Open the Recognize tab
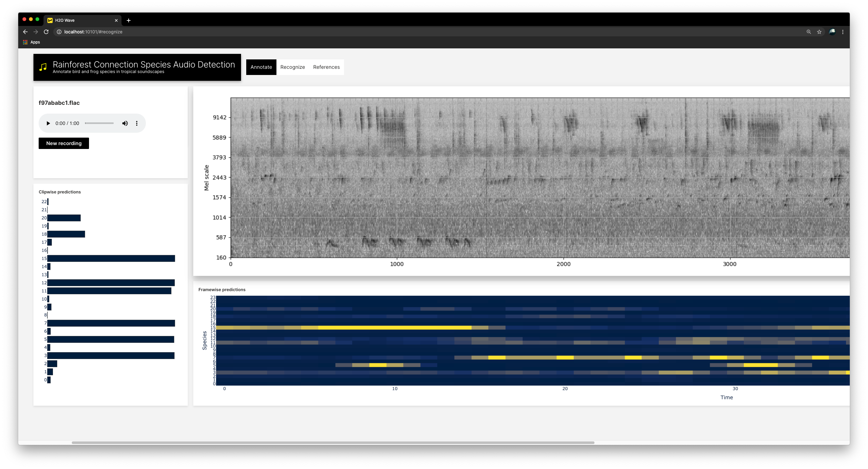 pos(292,67)
